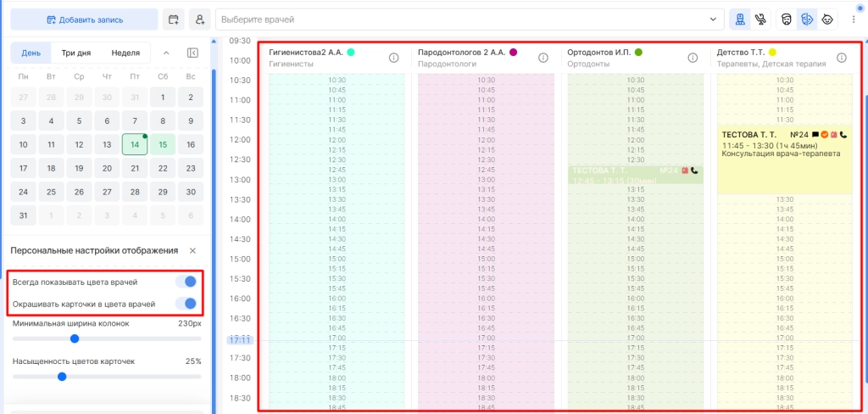
Task: Switch to День view tab
Action: pos(31,53)
